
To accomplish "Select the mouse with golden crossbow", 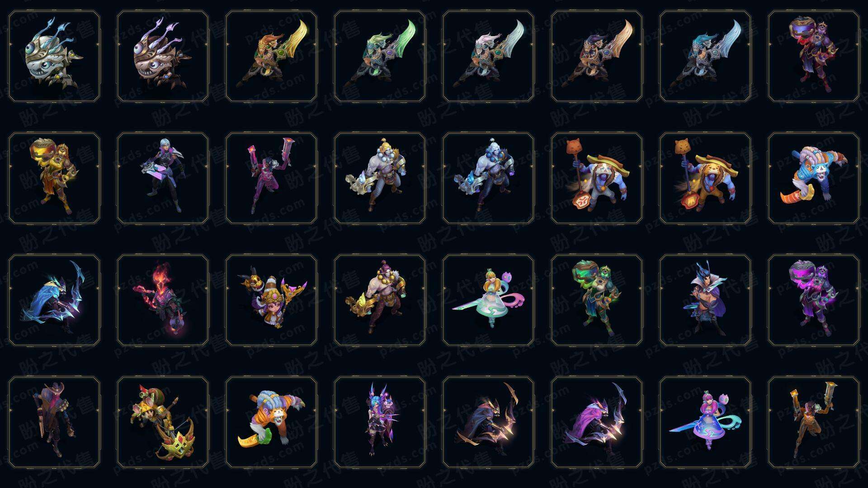I will (163, 422).
